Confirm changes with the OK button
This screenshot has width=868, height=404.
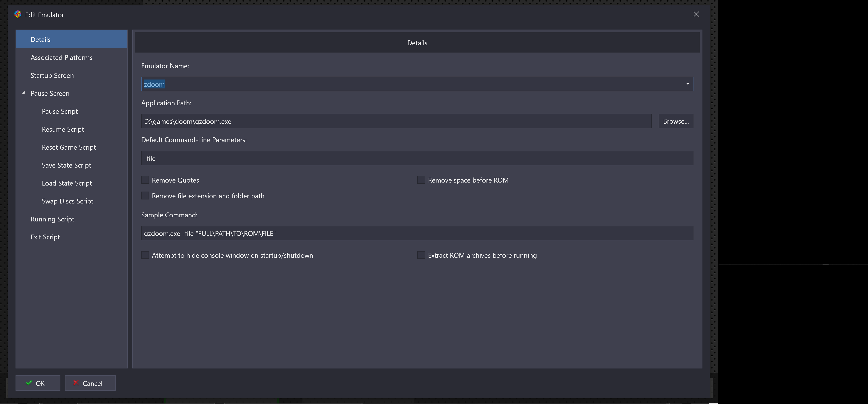38,383
